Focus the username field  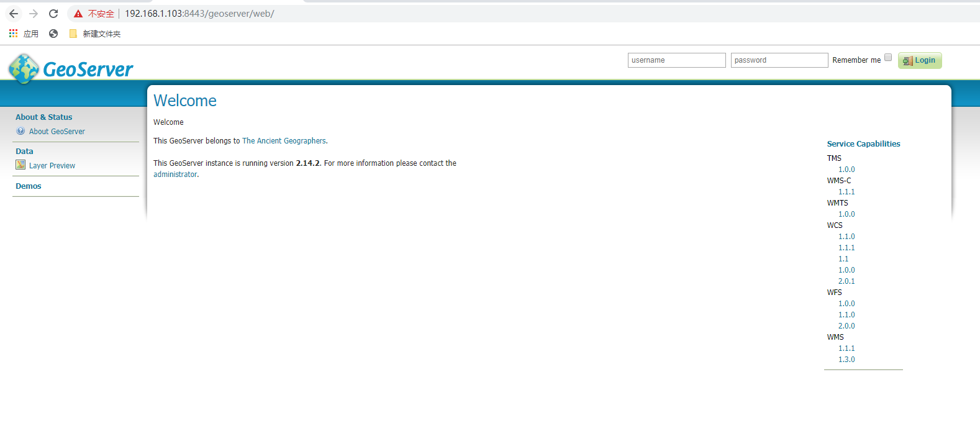677,60
